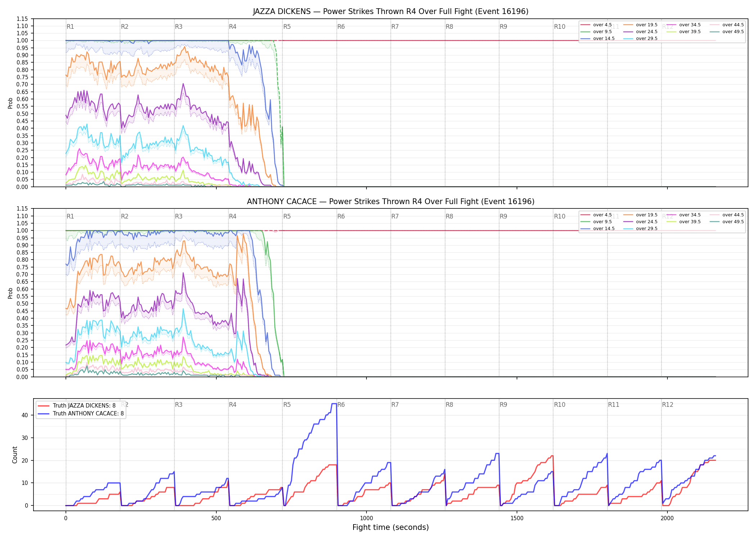The width and height of the screenshot is (756, 540).
Task: Pick 'over 44.5' in the Cacace chart legend
Action: tap(727, 215)
